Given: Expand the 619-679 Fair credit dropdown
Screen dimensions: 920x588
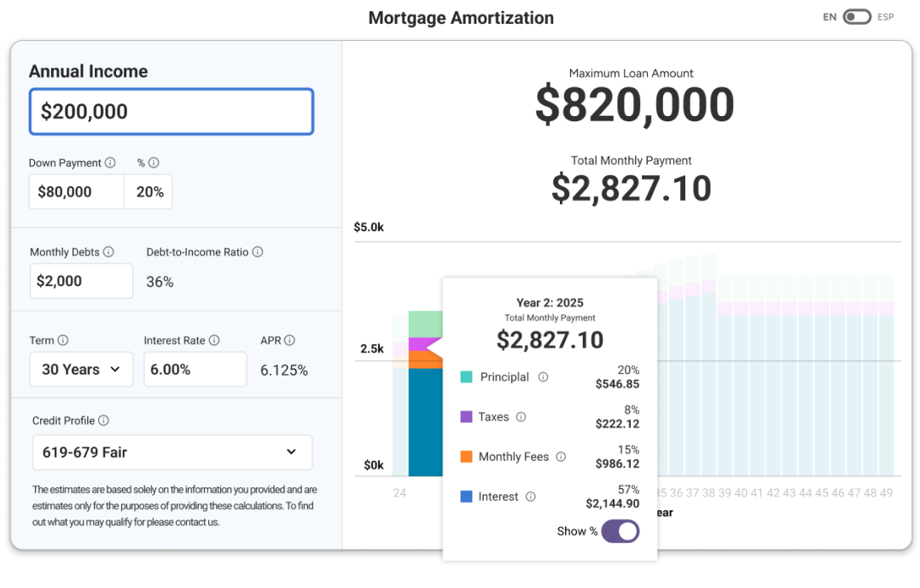Looking at the screenshot, I should (x=172, y=452).
